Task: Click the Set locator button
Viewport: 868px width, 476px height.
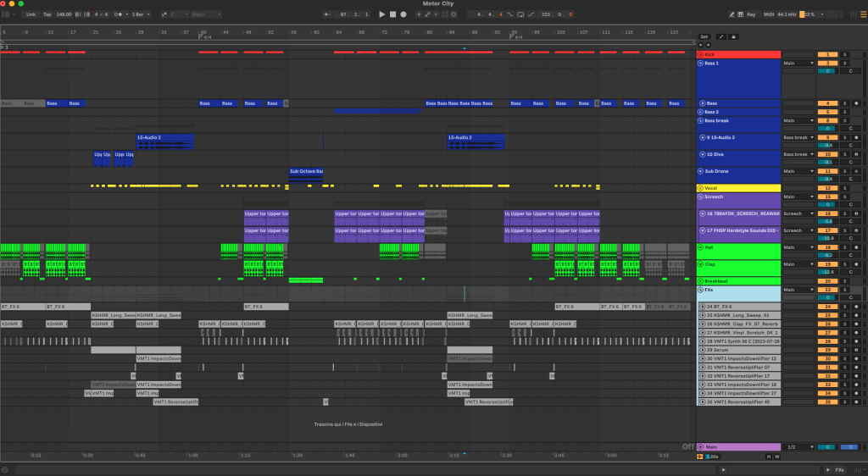Action: coord(704,37)
